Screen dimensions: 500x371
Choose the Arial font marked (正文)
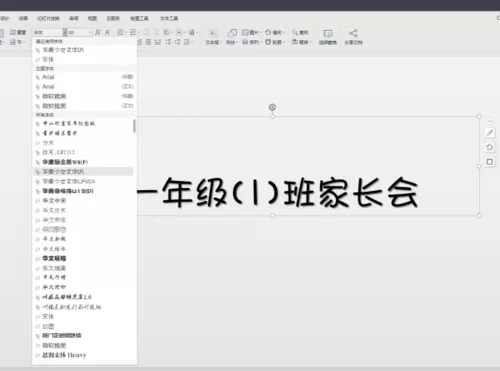84,87
